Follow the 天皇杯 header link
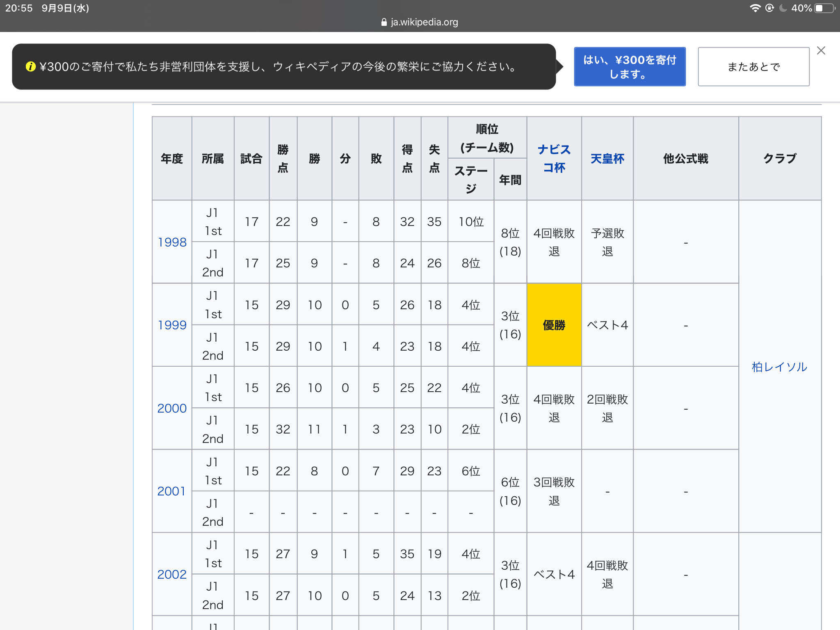840x630 pixels. [607, 158]
